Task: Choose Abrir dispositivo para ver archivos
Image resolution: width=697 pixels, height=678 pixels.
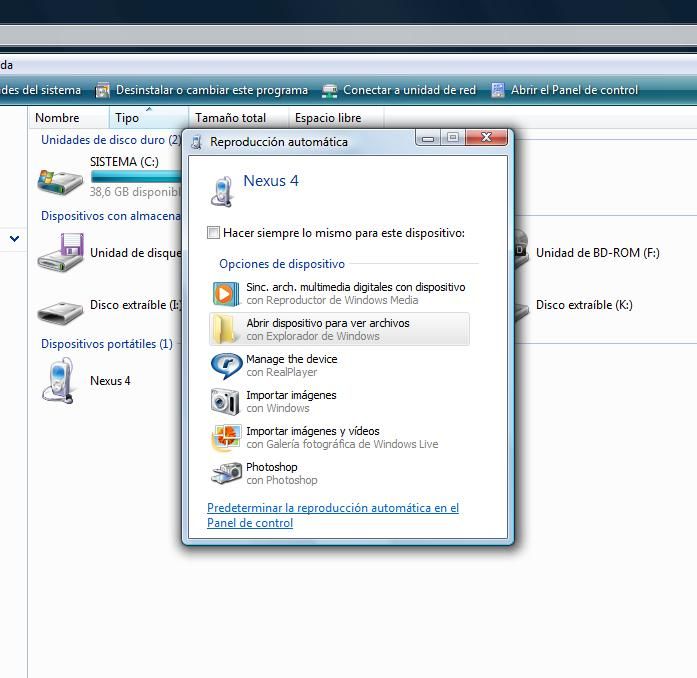Action: click(x=339, y=329)
